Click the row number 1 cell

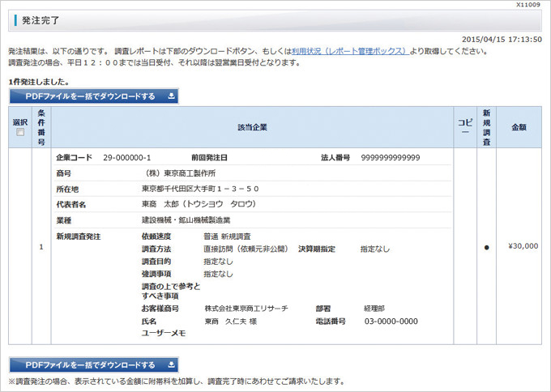coord(41,247)
